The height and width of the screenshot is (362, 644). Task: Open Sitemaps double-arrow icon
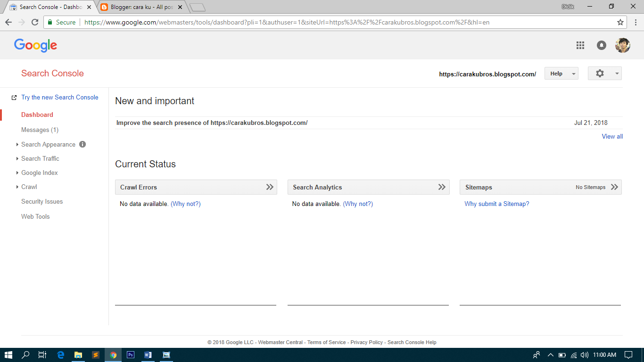tap(614, 187)
